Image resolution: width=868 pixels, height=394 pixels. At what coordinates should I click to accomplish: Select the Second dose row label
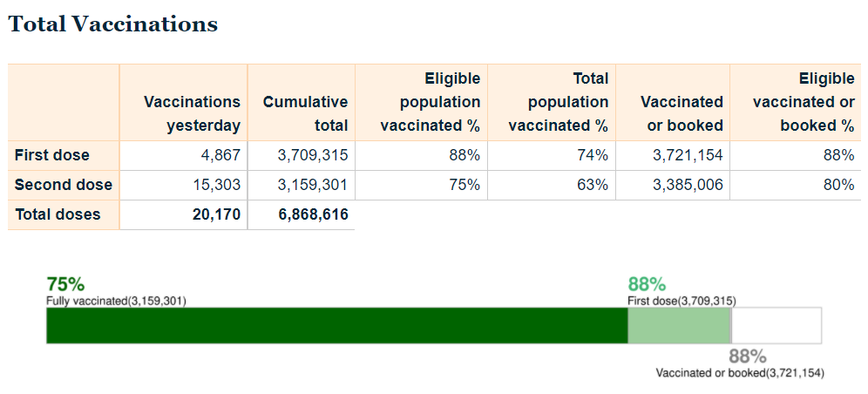click(64, 185)
